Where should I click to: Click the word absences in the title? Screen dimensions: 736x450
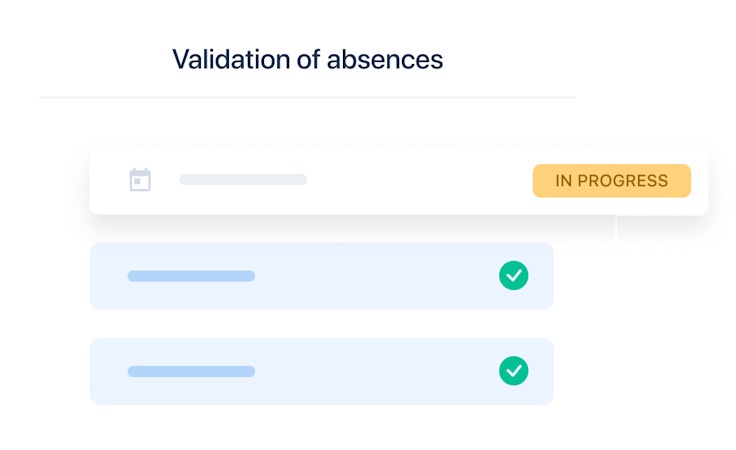point(385,60)
